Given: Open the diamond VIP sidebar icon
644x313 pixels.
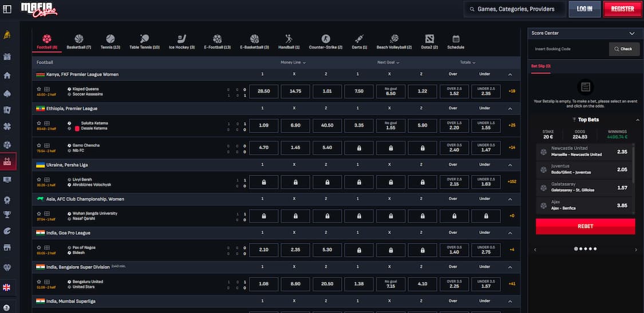Looking at the screenshot, I should [x=7, y=267].
